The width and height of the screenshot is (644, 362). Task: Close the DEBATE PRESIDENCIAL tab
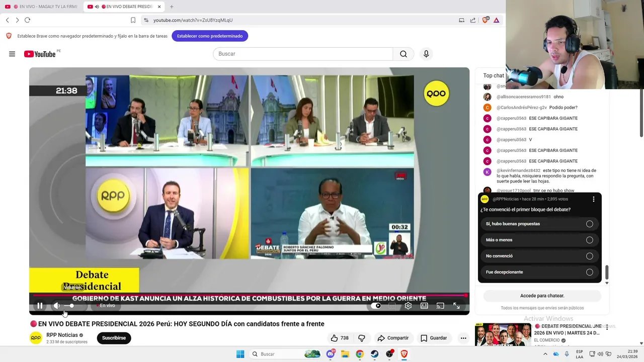159,7
